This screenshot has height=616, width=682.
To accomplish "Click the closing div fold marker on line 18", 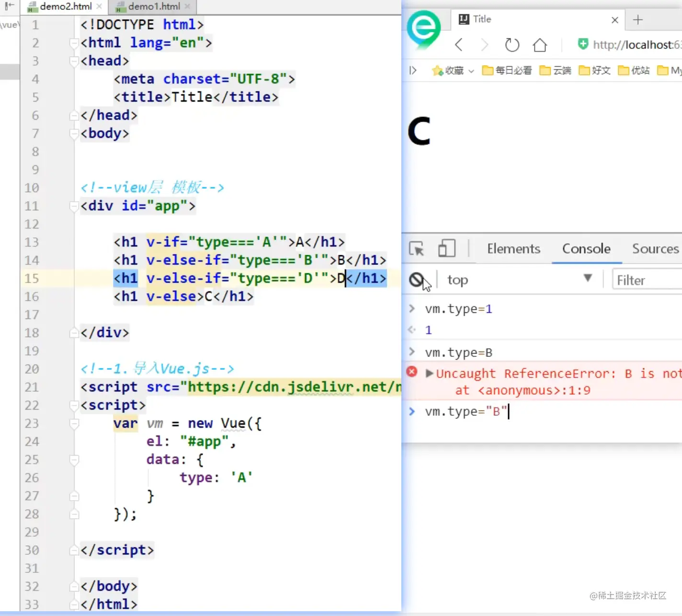I will click(x=74, y=333).
